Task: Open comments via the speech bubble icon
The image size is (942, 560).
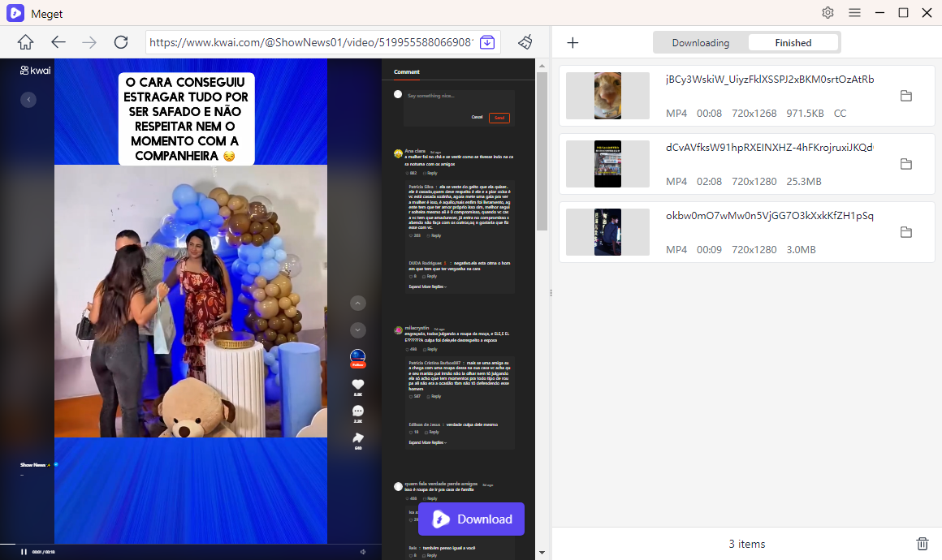Action: pyautogui.click(x=358, y=411)
